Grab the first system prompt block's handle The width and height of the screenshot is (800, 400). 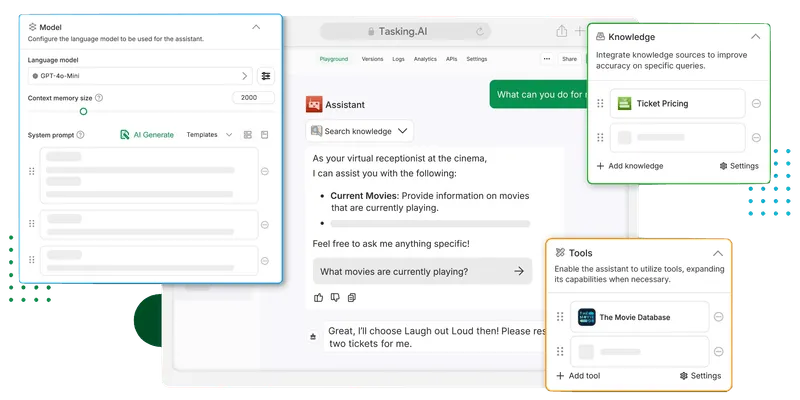pyautogui.click(x=32, y=171)
